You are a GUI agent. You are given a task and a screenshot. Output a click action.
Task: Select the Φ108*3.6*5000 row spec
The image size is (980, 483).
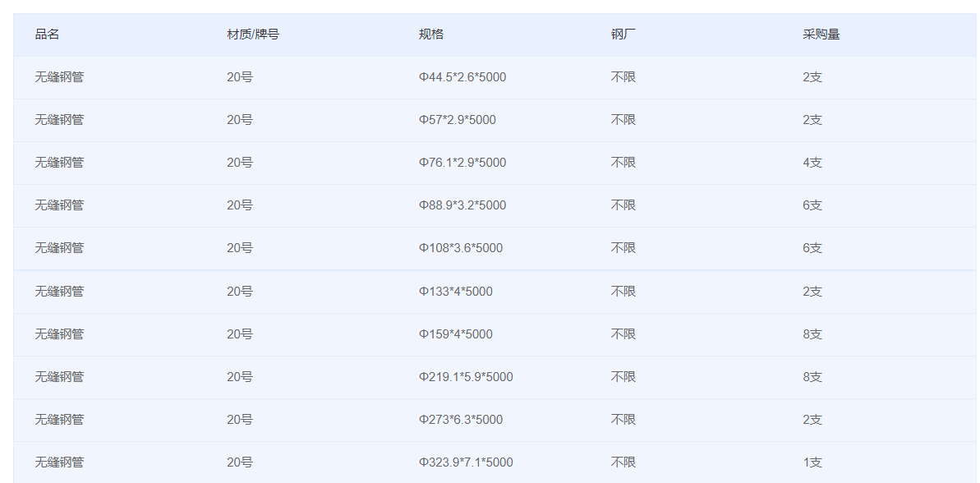[461, 248]
